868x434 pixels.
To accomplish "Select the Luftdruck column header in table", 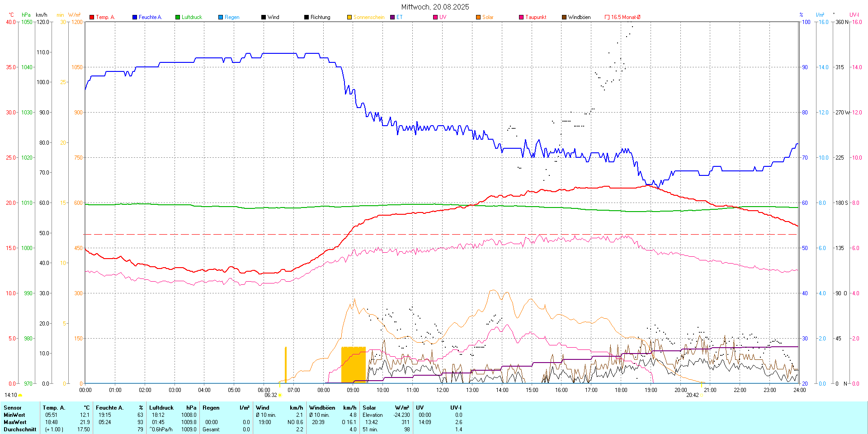I will [x=161, y=408].
